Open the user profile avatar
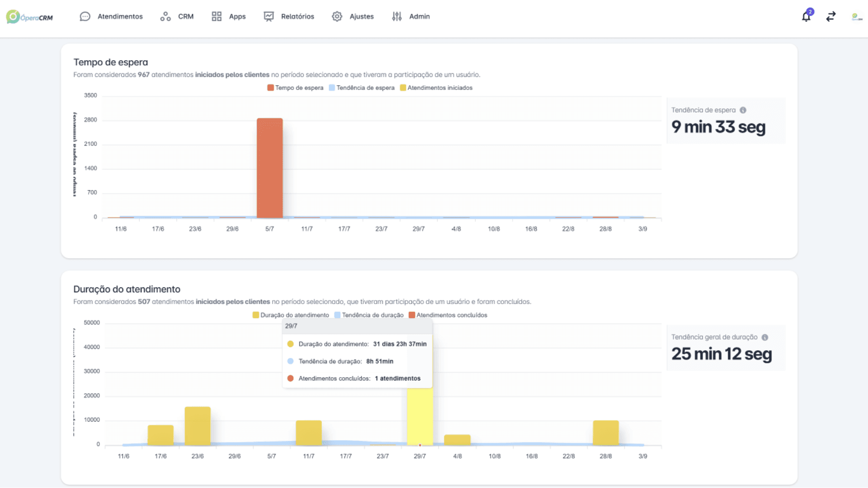Image resolution: width=868 pixels, height=488 pixels. [857, 17]
